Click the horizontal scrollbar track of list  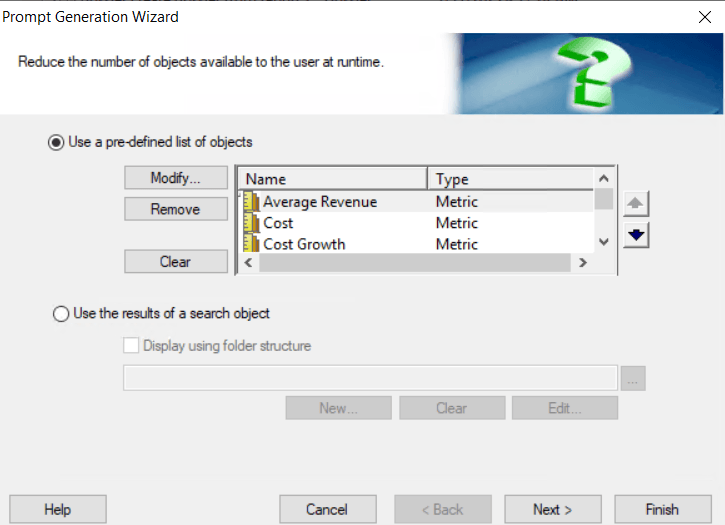pos(415,263)
